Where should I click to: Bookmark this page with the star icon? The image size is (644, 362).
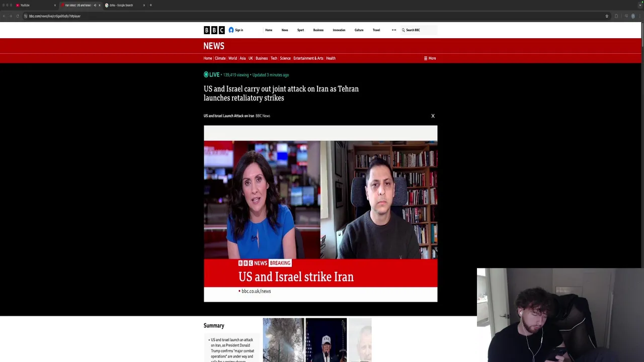click(x=607, y=16)
